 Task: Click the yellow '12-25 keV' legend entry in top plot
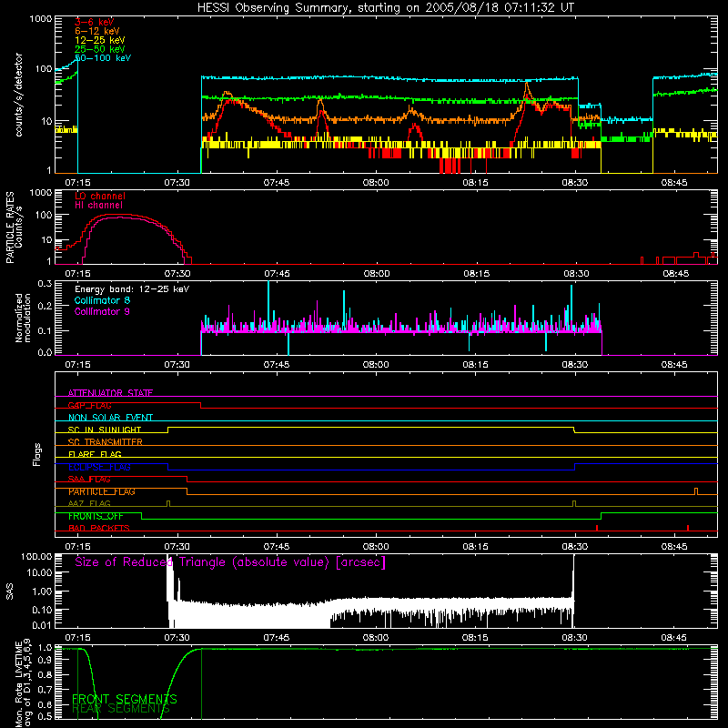(100, 40)
